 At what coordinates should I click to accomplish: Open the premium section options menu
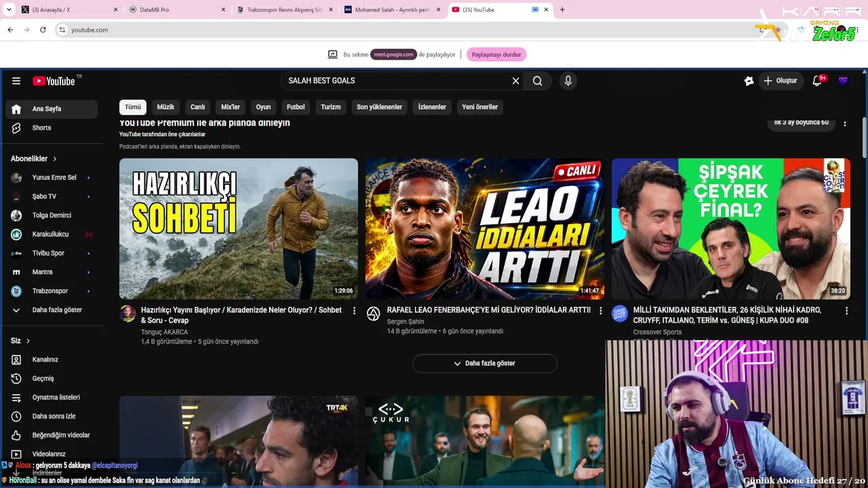point(845,123)
